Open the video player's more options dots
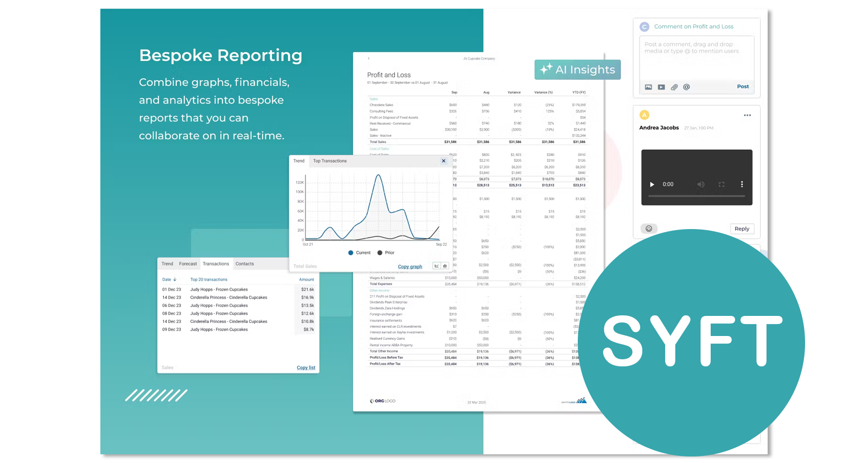The image size is (868, 463). click(x=742, y=185)
